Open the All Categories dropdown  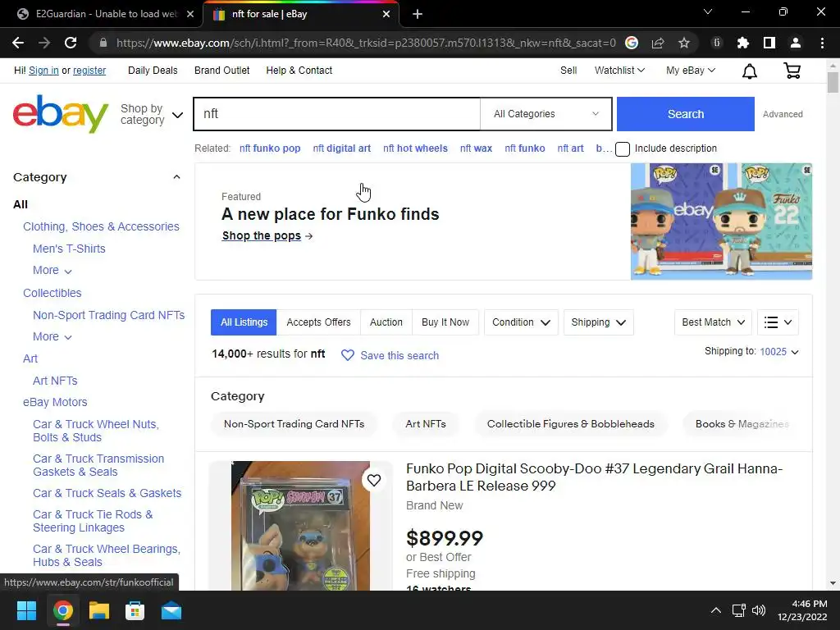coord(546,114)
